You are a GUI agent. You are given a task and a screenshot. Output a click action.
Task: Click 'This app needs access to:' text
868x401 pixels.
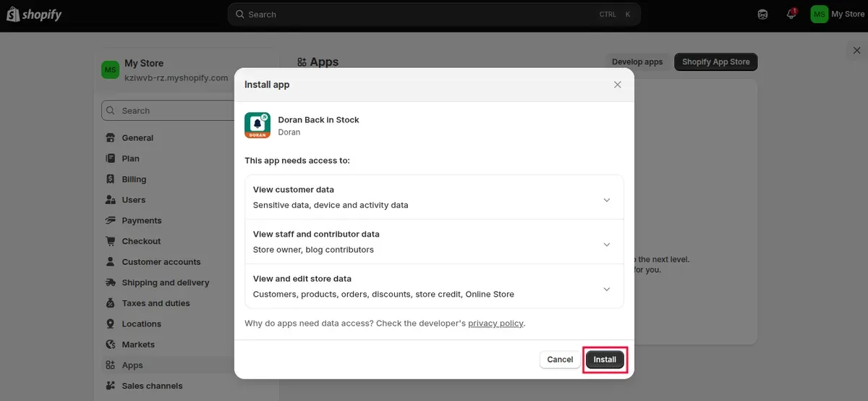tap(297, 161)
